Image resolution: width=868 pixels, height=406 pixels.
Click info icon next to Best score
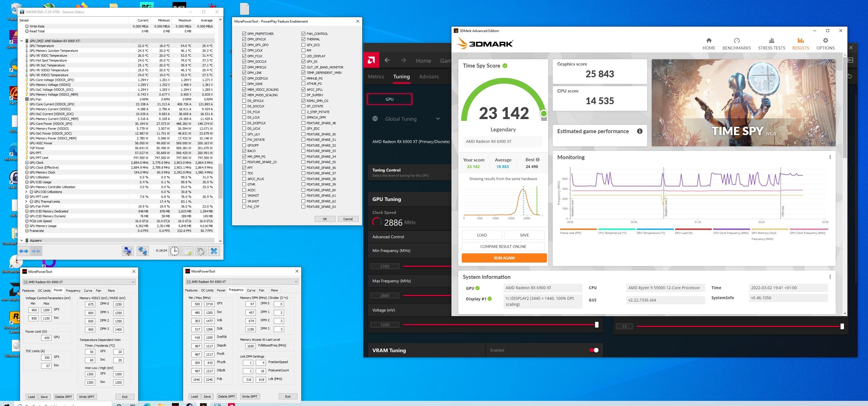point(538,160)
